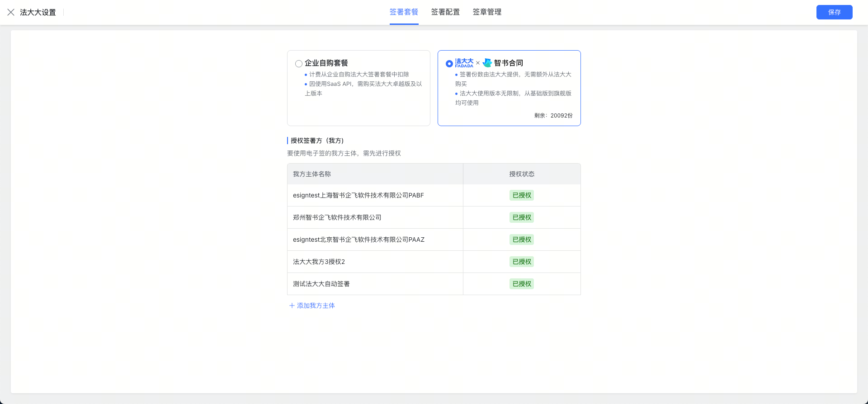The height and width of the screenshot is (404, 868).
Task: Select row 测试法大大自动签署
Action: coord(434,284)
